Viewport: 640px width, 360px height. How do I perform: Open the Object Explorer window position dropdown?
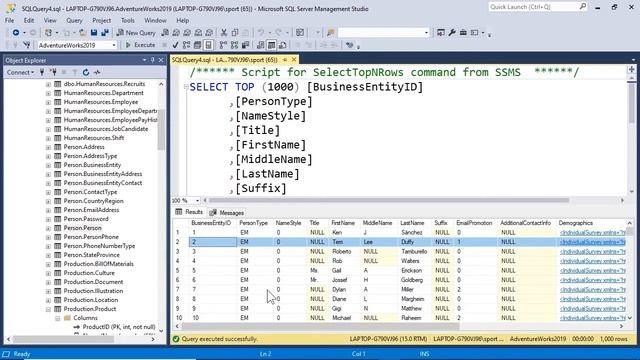[x=144, y=60]
